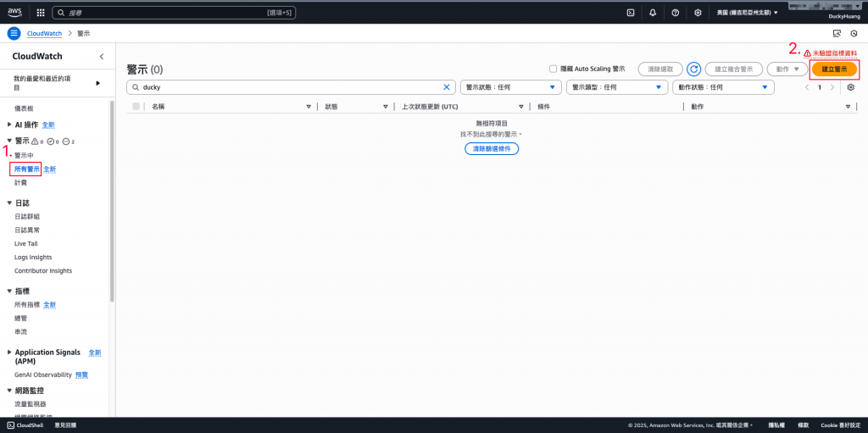
Task: Open the top bar settings gear
Action: [698, 12]
